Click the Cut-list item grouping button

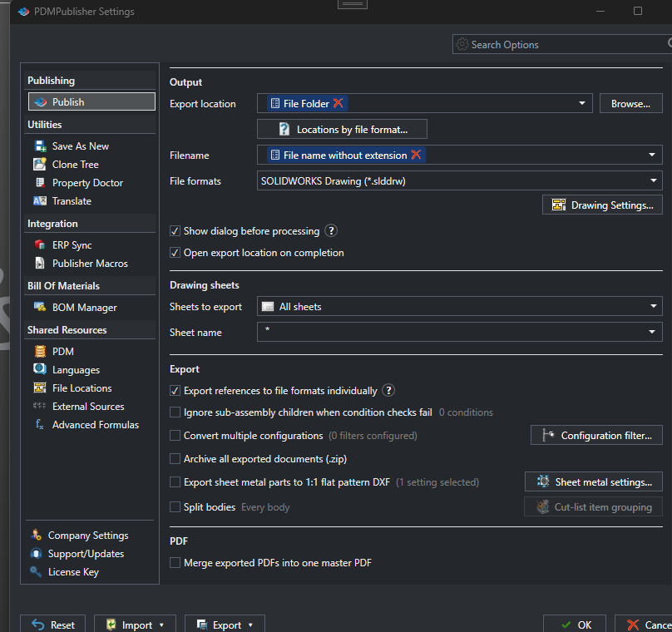(594, 507)
